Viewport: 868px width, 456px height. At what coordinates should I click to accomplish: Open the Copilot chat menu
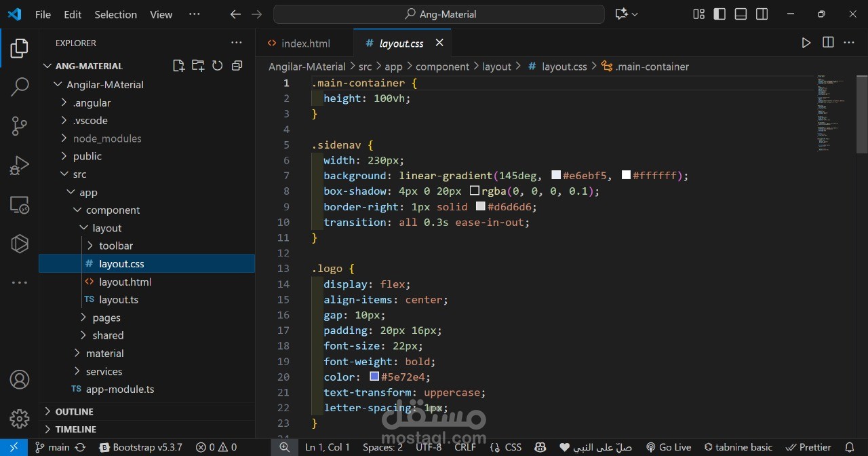click(x=626, y=14)
